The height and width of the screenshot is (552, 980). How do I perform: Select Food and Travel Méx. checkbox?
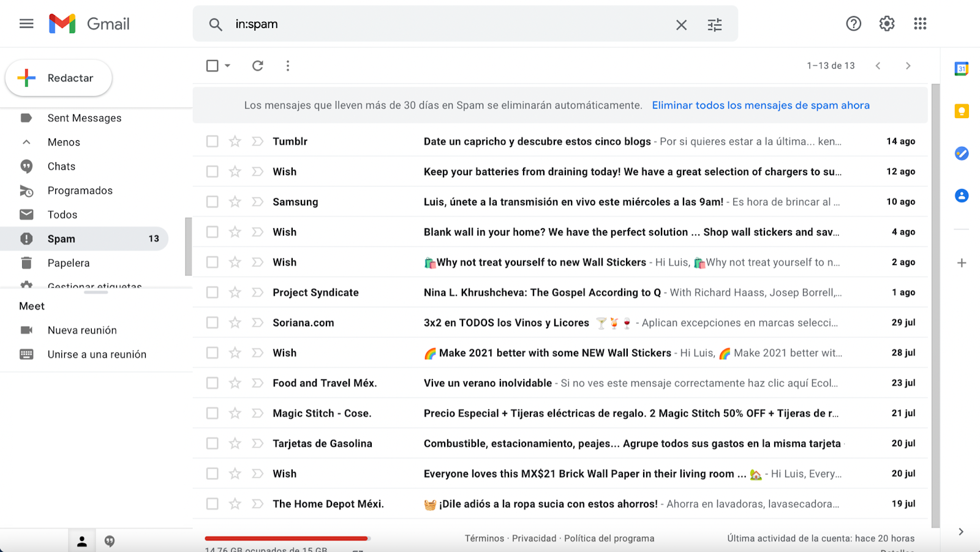(213, 383)
